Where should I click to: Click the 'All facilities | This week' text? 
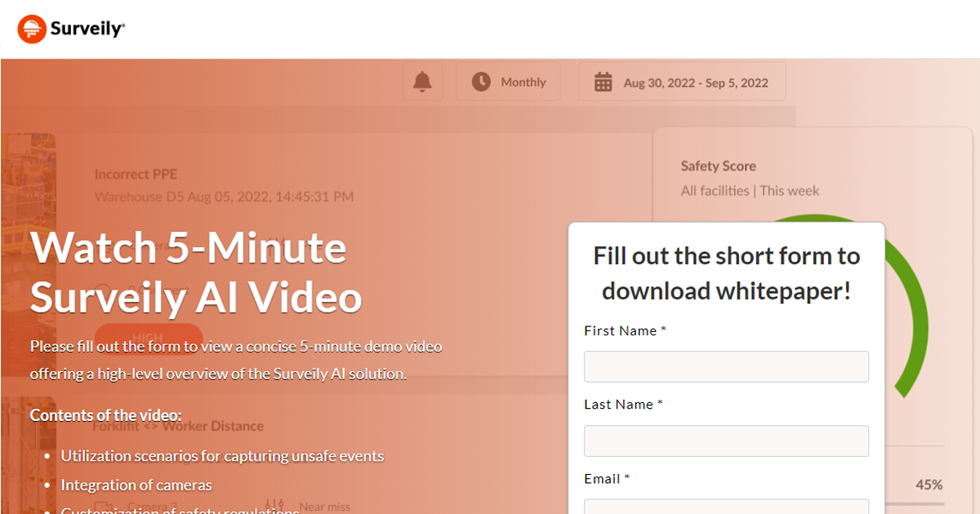pyautogui.click(x=751, y=191)
